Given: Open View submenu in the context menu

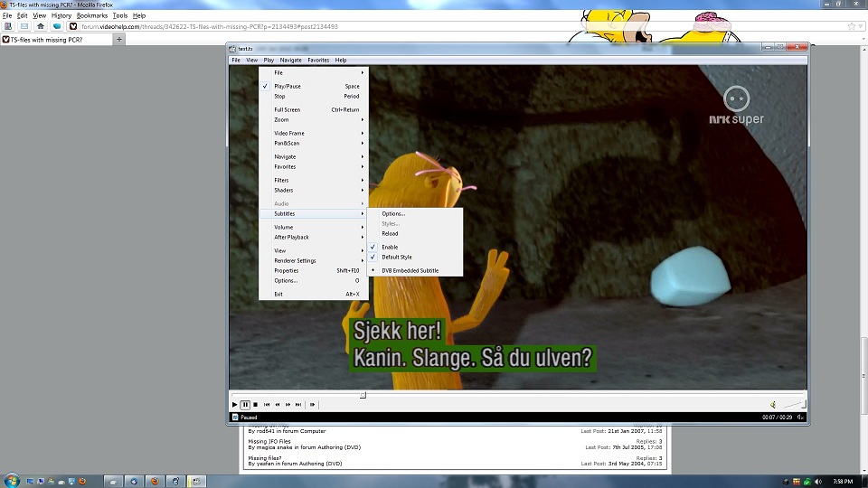Looking at the screenshot, I should (314, 251).
